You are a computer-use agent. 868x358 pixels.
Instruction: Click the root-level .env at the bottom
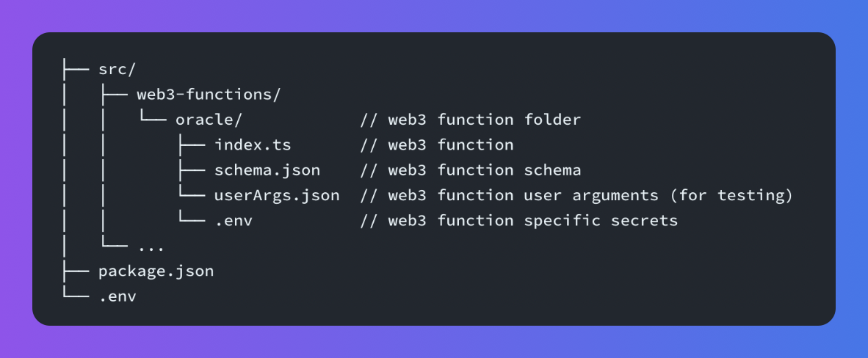pos(117,296)
